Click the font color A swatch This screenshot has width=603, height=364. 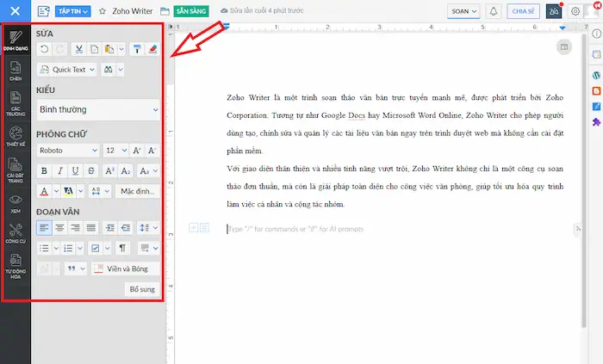45,191
